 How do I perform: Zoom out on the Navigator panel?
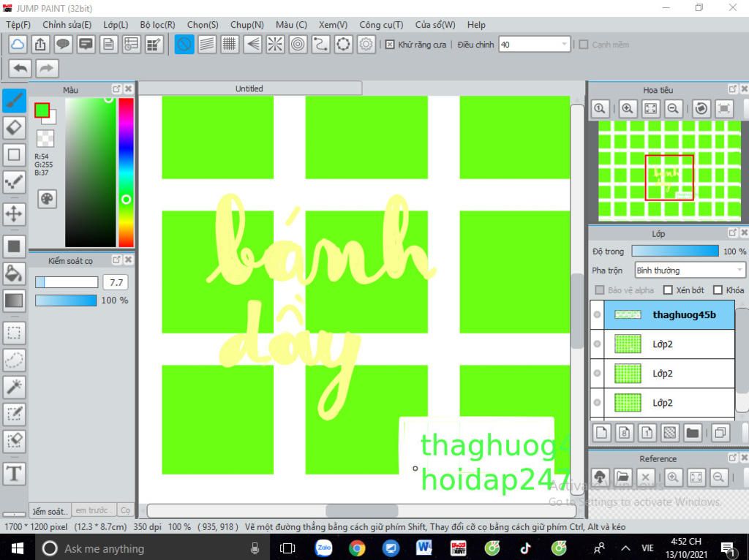pyautogui.click(x=673, y=108)
